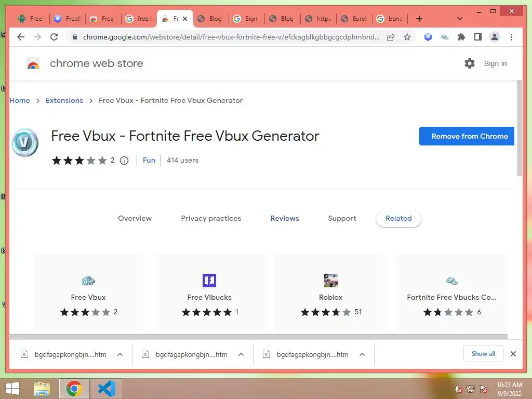The width and height of the screenshot is (532, 399).
Task: Expand the tab search dropdown arrow
Action: tap(459, 19)
